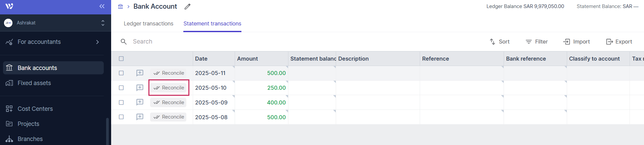Image resolution: width=644 pixels, height=145 pixels.
Task: Reconcile the 2025-05-10 transaction
Action: [x=169, y=88]
